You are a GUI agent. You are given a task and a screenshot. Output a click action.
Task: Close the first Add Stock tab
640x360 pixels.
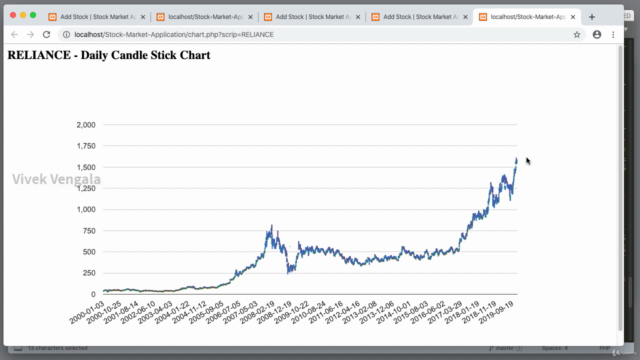[143, 17]
